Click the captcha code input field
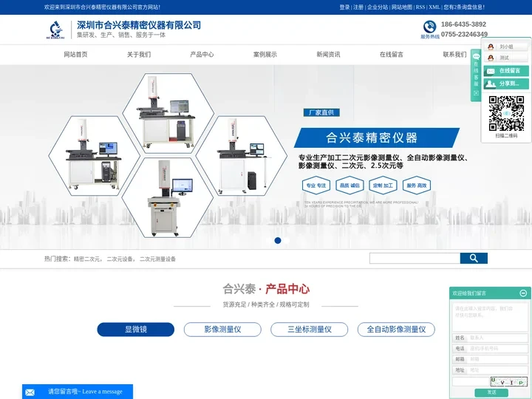 pos(471,382)
